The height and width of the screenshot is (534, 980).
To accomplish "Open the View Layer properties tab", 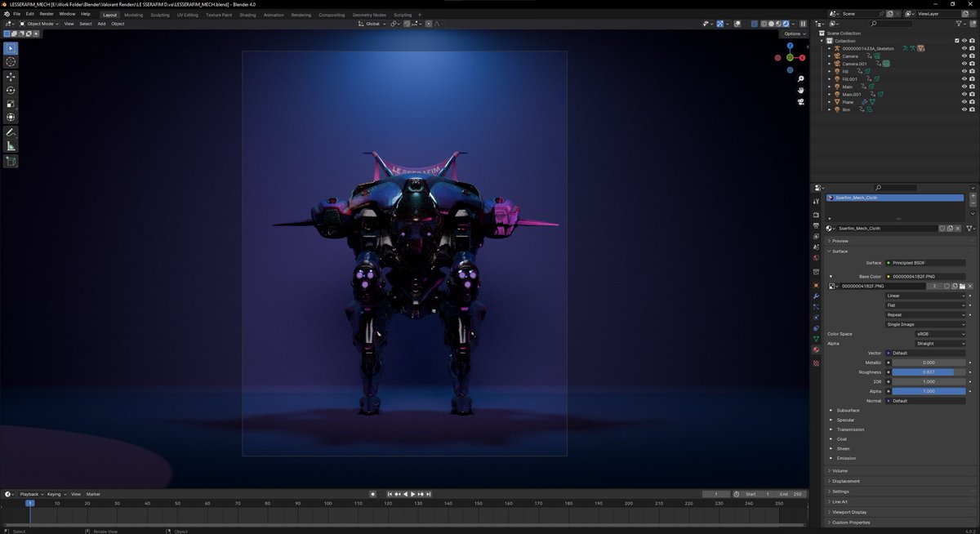I will point(816,237).
